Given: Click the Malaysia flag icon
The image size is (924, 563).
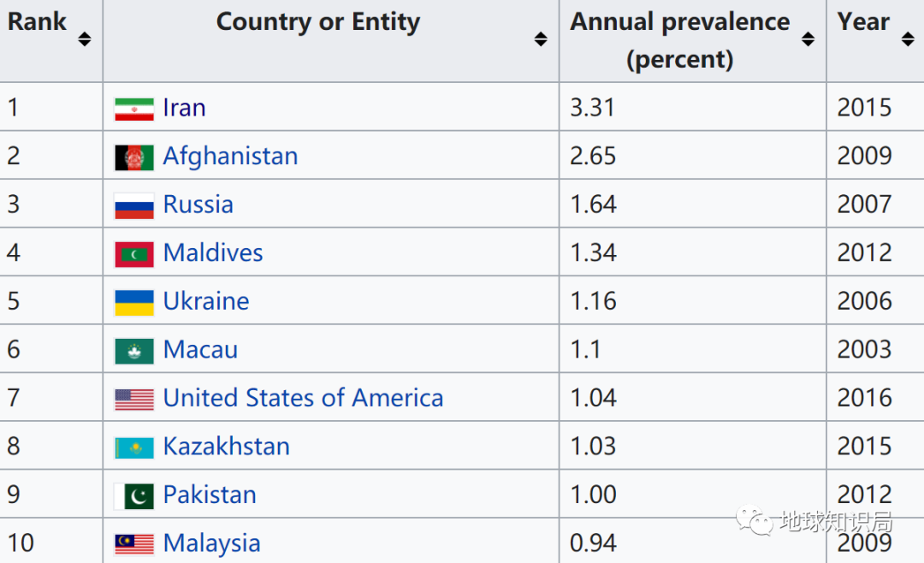Looking at the screenshot, I should [x=133, y=544].
